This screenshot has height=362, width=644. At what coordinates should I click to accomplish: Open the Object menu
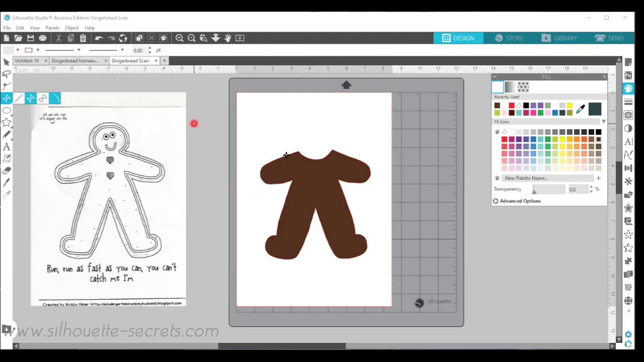click(x=71, y=28)
